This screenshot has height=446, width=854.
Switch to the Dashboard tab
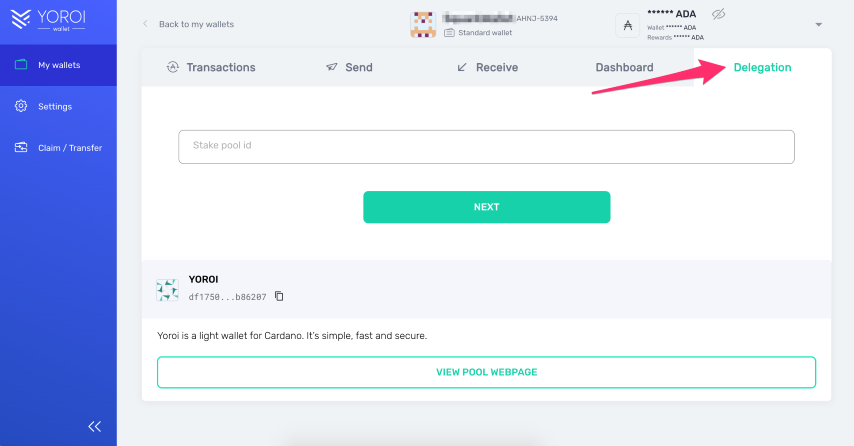624,68
